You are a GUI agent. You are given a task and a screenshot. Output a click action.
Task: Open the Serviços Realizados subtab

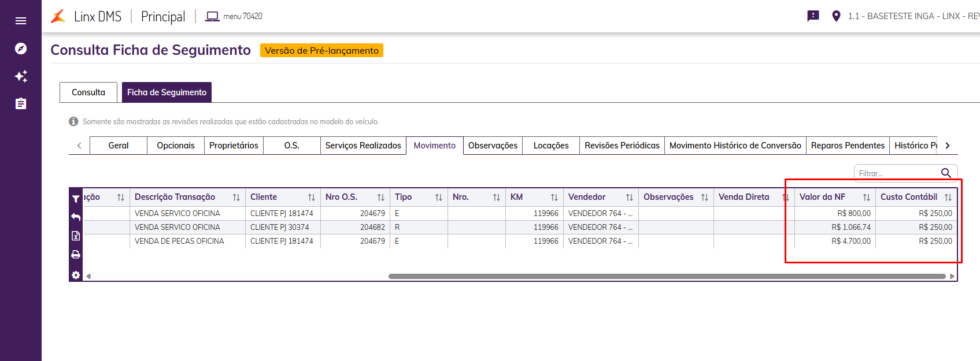[x=363, y=146]
